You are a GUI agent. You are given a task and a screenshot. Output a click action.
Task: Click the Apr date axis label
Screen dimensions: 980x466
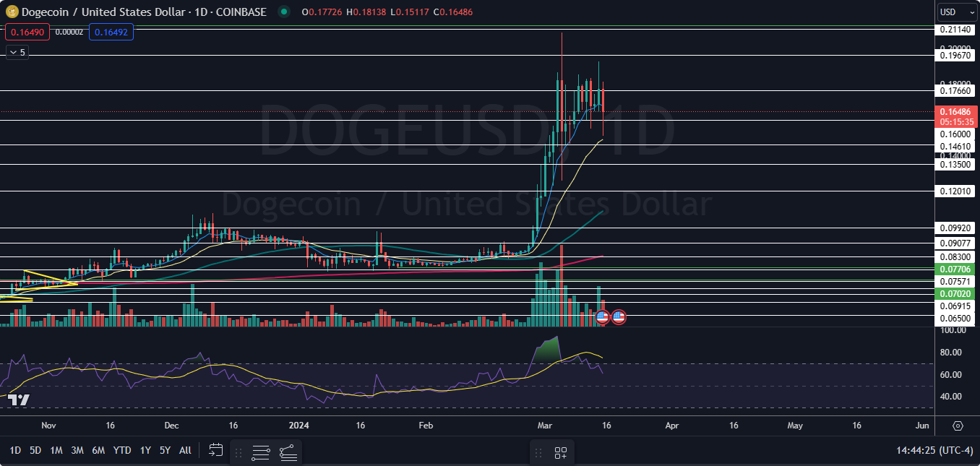click(672, 426)
